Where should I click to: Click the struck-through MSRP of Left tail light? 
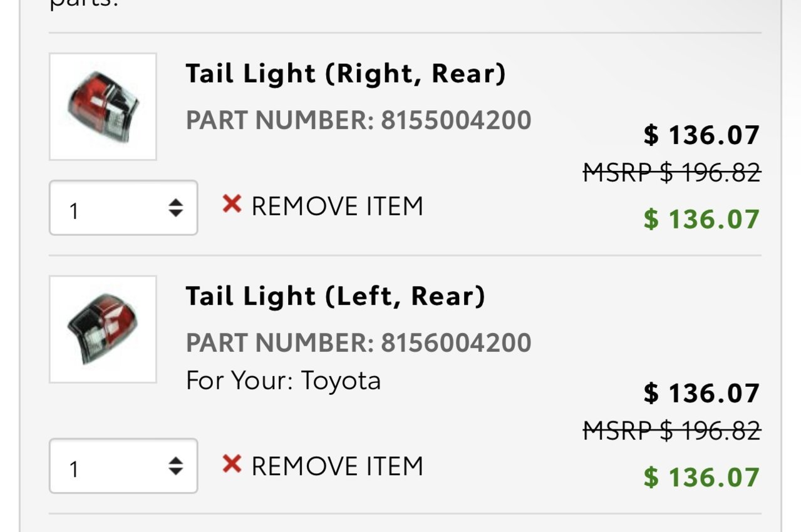[x=672, y=430]
